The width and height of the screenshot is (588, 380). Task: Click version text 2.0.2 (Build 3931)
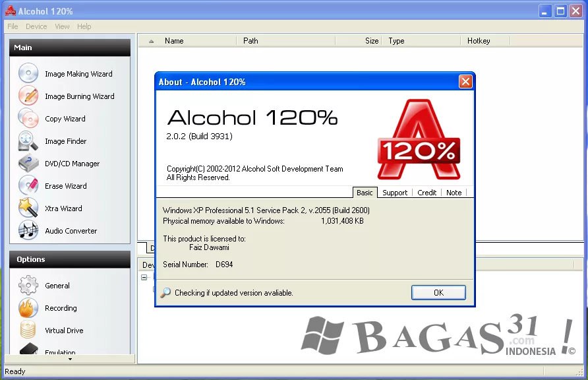pyautogui.click(x=199, y=136)
